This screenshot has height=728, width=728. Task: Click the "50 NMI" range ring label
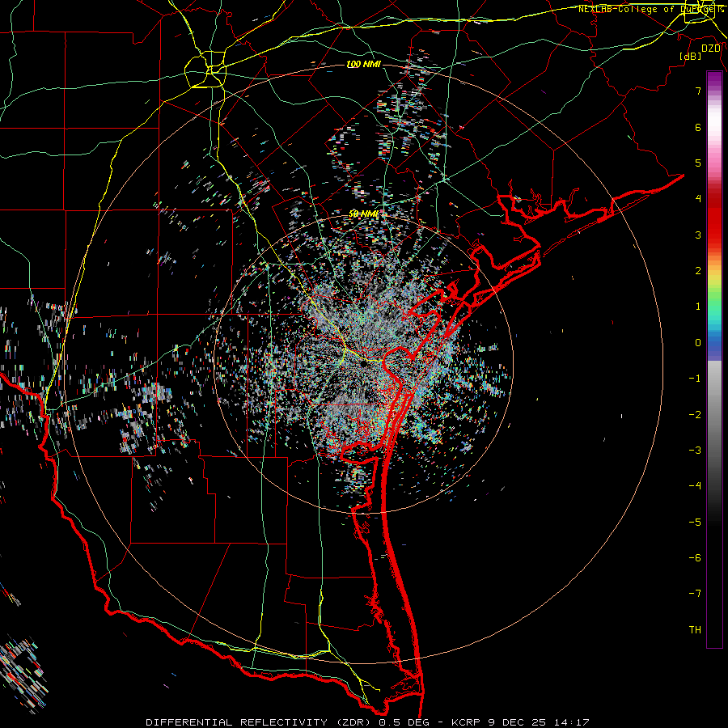click(363, 214)
